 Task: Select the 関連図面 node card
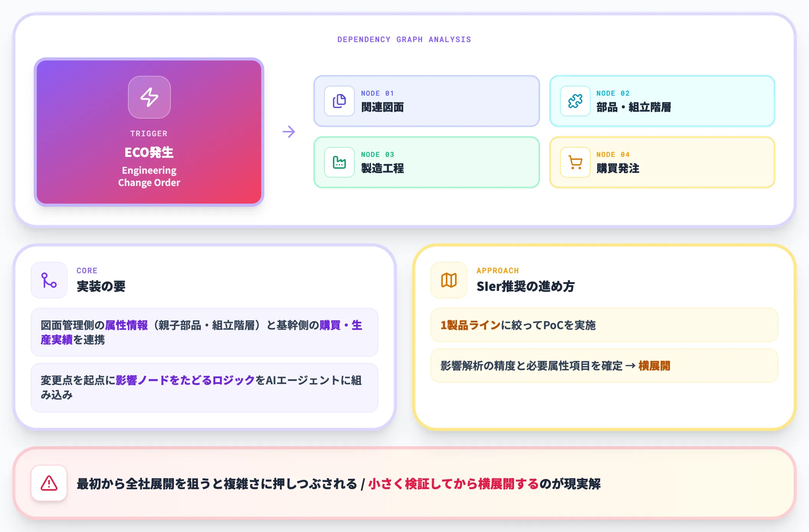[x=427, y=101]
